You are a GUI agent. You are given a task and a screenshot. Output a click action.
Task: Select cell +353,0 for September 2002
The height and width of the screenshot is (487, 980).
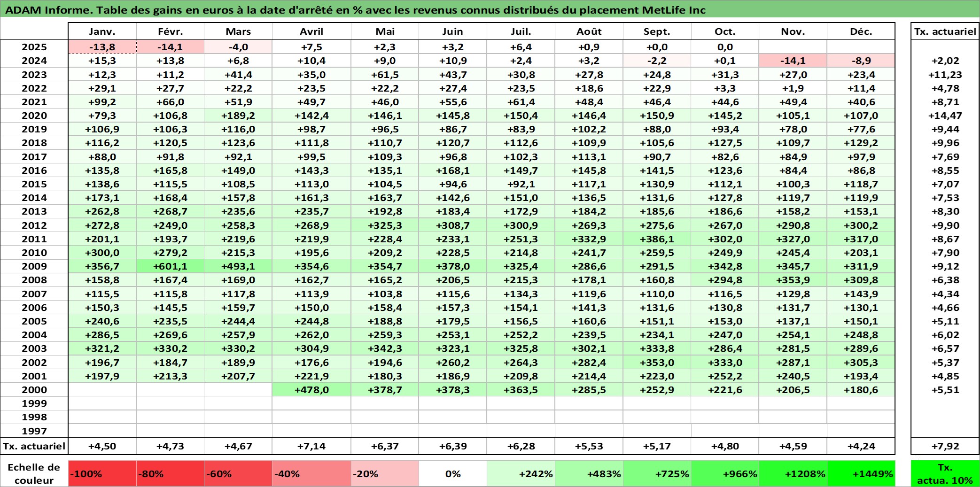[x=657, y=363]
